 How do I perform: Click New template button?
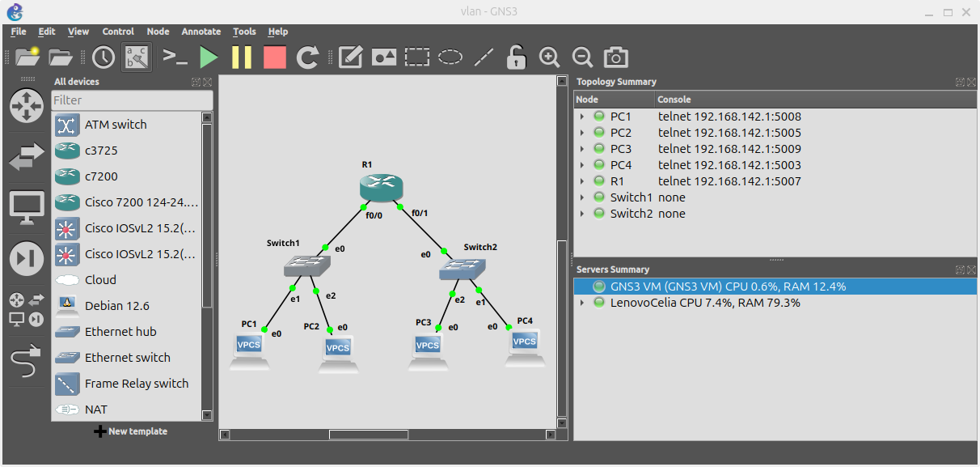click(x=130, y=431)
